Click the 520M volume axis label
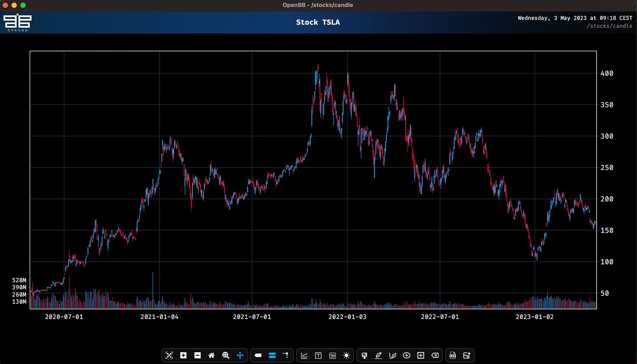637x364 pixels. [x=19, y=280]
